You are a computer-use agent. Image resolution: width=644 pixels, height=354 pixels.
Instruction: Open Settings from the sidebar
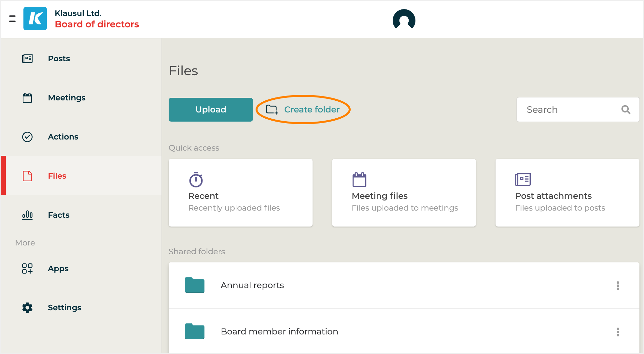(x=64, y=308)
